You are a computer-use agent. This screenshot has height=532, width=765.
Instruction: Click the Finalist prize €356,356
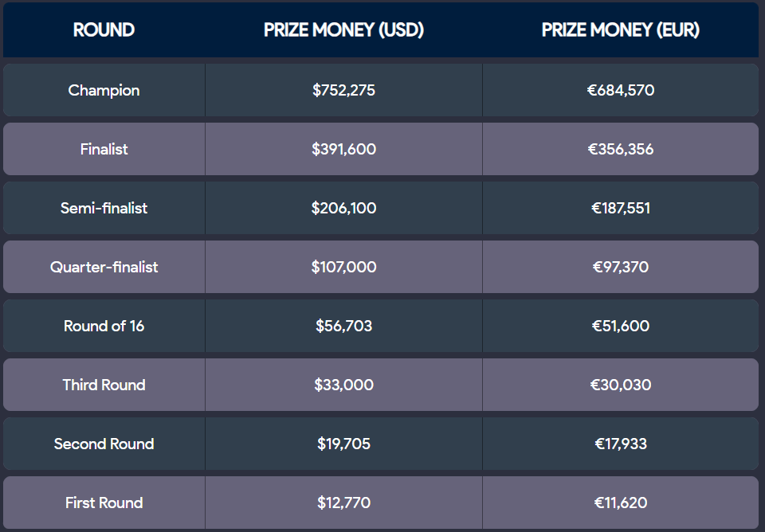coord(621,149)
